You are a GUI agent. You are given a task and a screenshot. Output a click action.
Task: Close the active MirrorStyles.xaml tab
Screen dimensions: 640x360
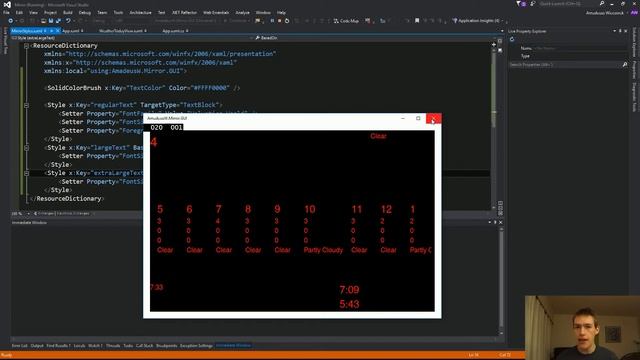coord(58,31)
